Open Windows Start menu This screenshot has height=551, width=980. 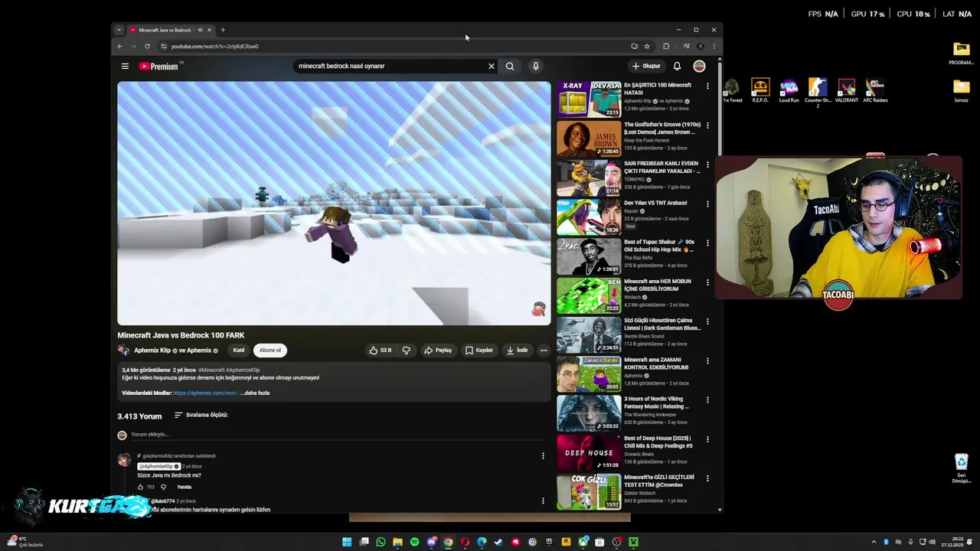click(347, 542)
